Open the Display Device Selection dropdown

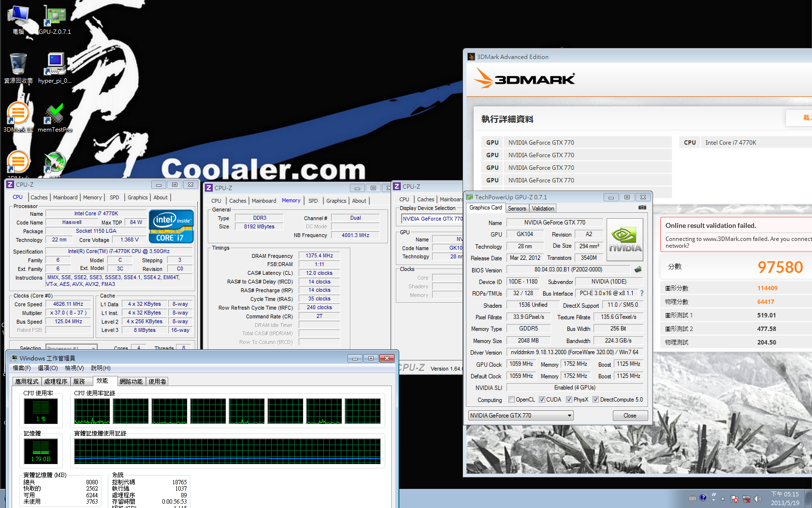click(x=432, y=219)
